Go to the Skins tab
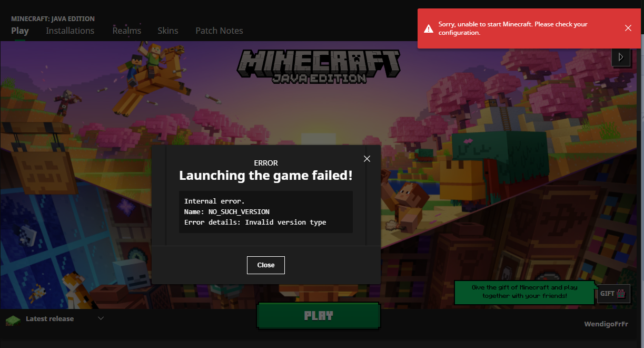The height and width of the screenshot is (348, 644). point(168,31)
